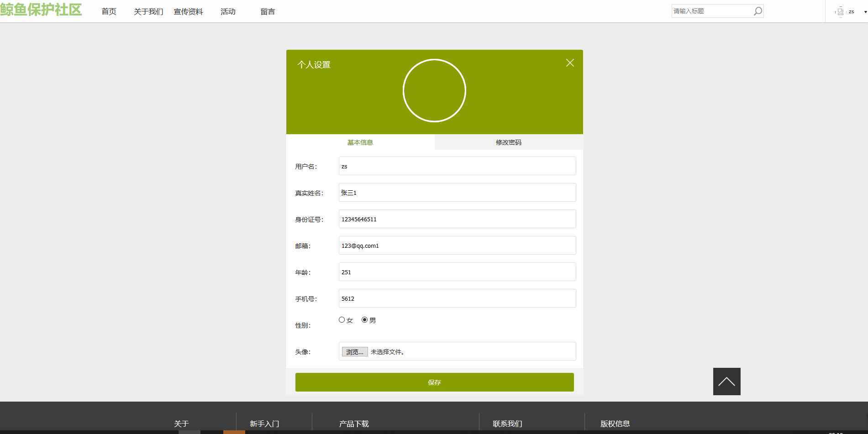Click the footer 版权信息 heading

[x=615, y=424]
